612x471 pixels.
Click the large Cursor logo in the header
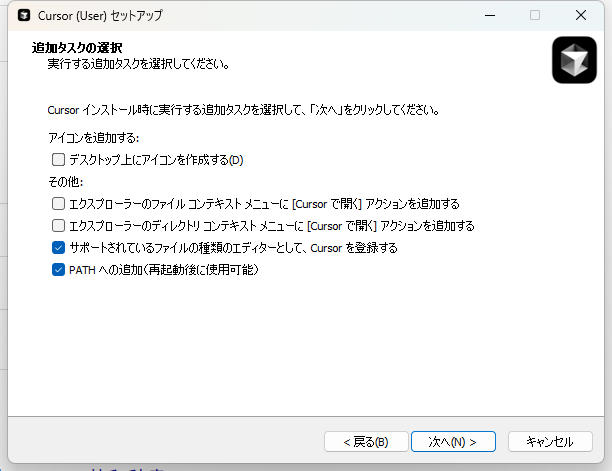pyautogui.click(x=574, y=60)
